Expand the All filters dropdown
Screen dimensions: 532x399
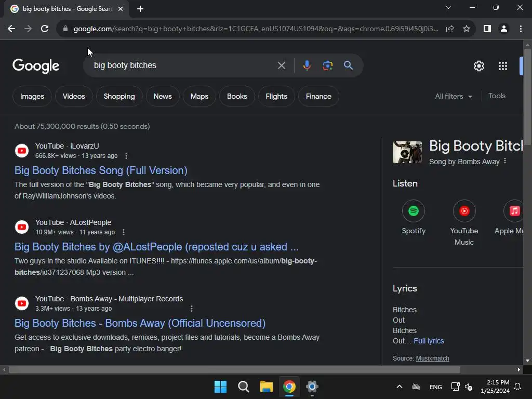tap(454, 96)
